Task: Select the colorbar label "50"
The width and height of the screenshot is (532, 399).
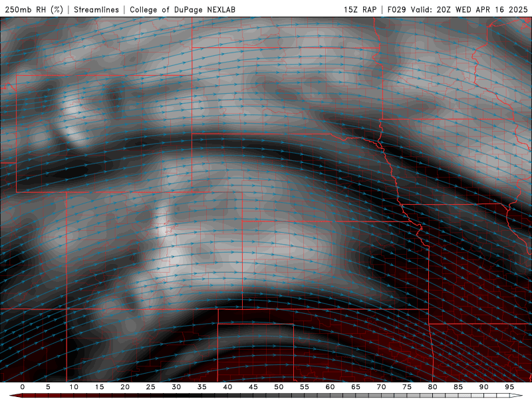Action: [279, 387]
